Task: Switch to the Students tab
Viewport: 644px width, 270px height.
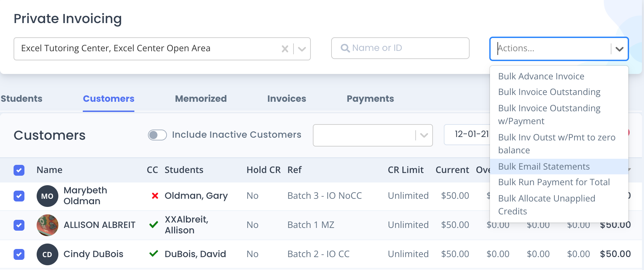Action: [x=21, y=99]
